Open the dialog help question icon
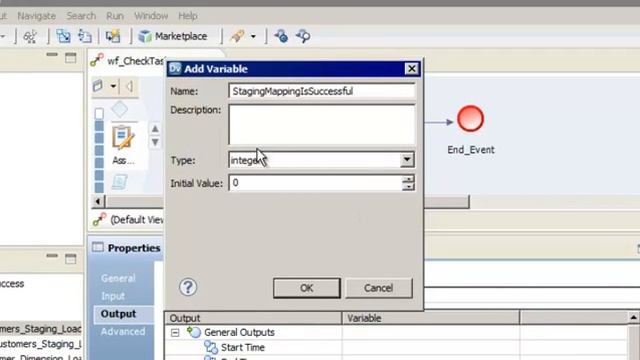Screen dimensions: 640x360 (188, 287)
